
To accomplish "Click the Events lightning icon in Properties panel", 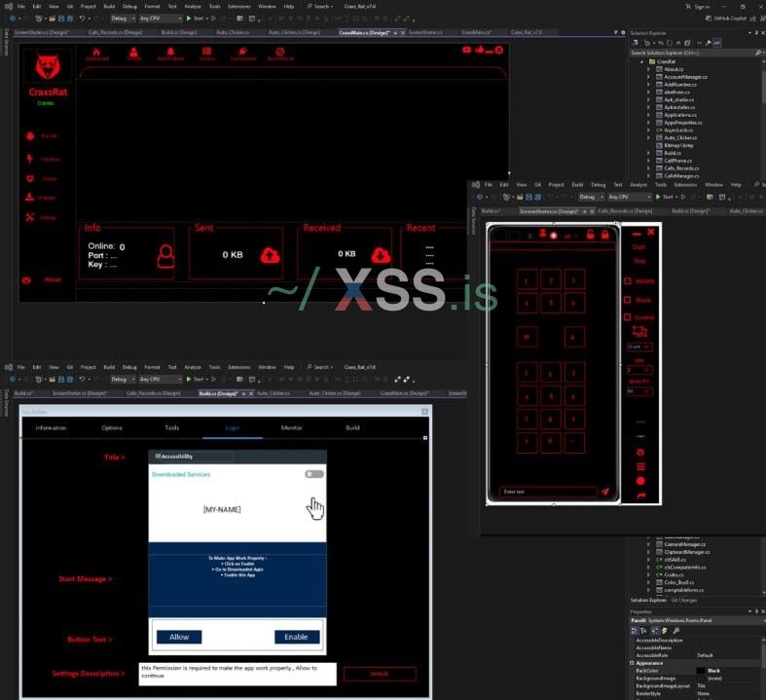I will pos(665,631).
